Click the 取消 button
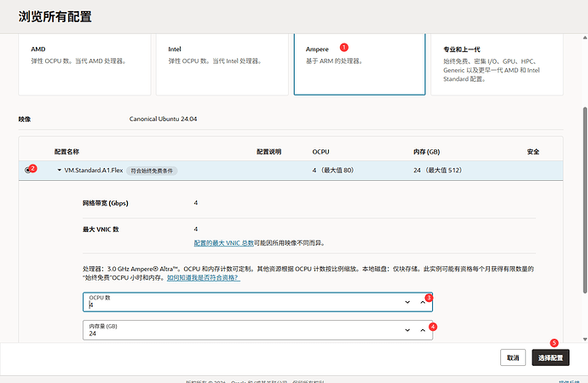Image resolution: width=588 pixels, height=383 pixels. pos(513,357)
